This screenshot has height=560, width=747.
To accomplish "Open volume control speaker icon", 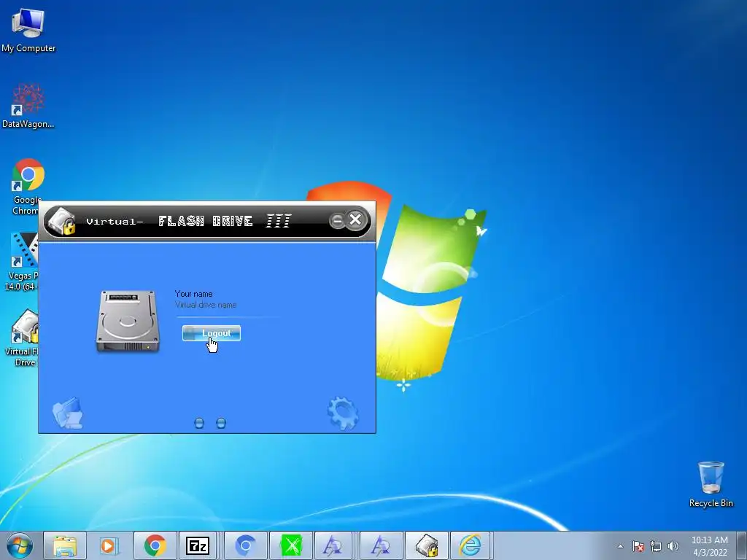I will [673, 546].
